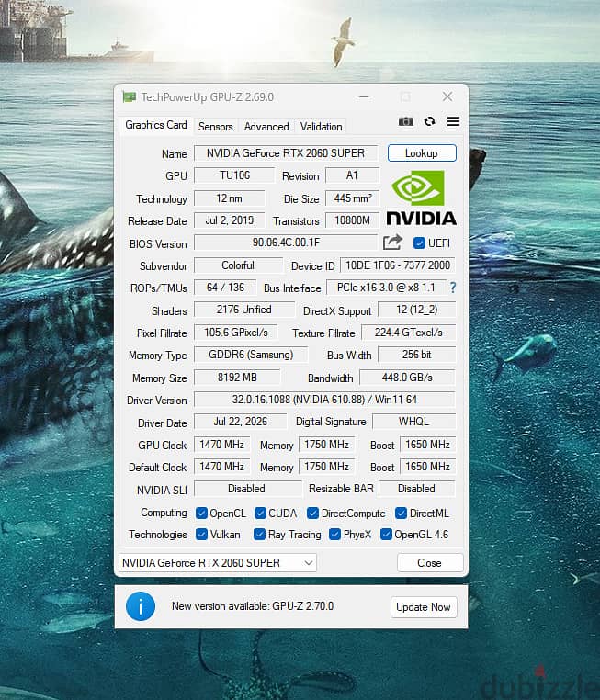Open the GPU selection dropdown
Screen dimensions: 600x700
coord(218,562)
